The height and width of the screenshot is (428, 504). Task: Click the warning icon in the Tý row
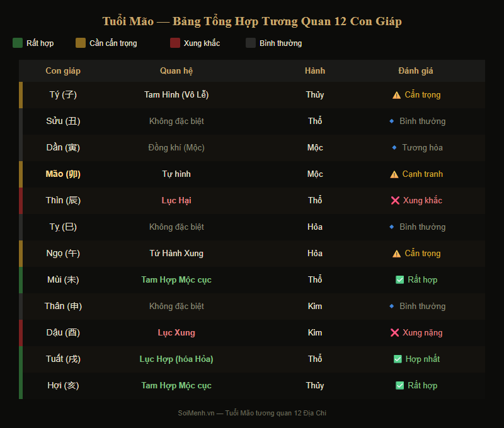pyautogui.click(x=396, y=95)
